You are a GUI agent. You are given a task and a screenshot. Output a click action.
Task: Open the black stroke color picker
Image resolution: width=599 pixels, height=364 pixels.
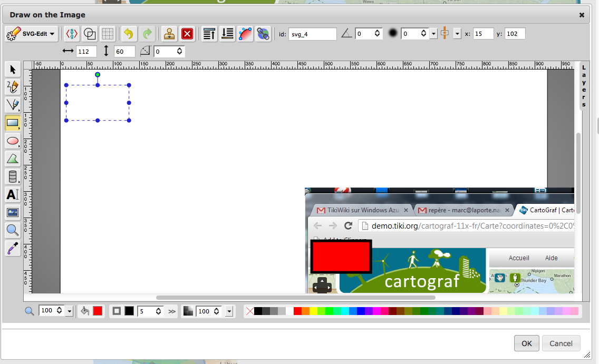click(129, 311)
